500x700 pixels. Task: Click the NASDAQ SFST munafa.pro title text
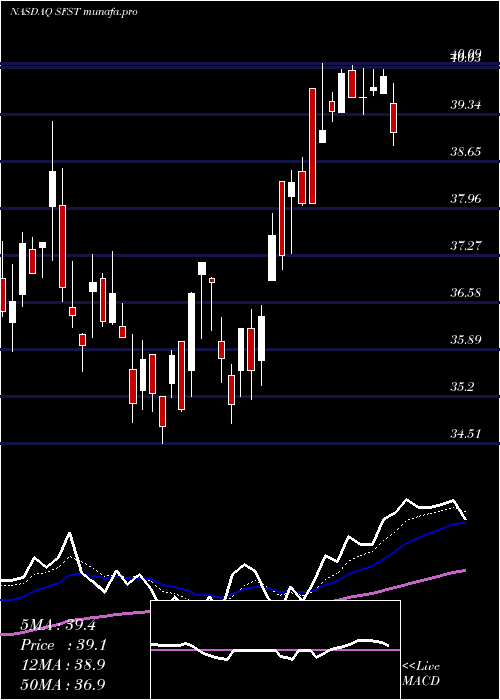point(74,12)
